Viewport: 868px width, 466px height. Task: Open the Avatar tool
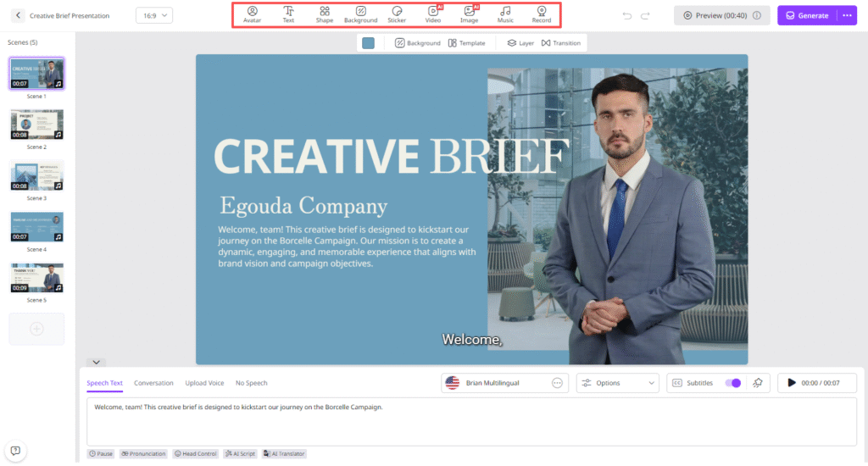[252, 14]
